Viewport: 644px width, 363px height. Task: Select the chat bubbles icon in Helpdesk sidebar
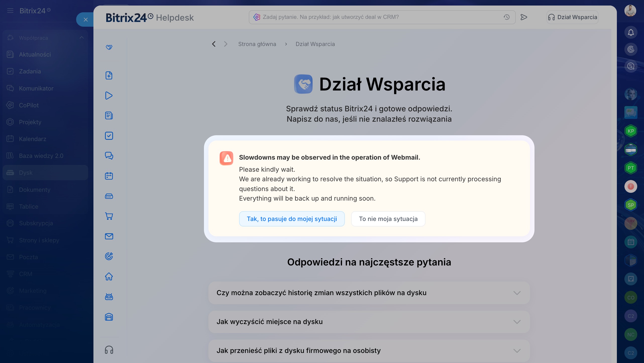point(109,156)
